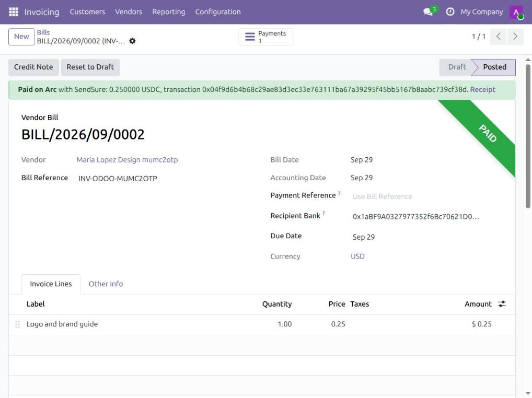Open the Vendors menu
Image resolution: width=532 pixels, height=398 pixels.
click(x=129, y=12)
